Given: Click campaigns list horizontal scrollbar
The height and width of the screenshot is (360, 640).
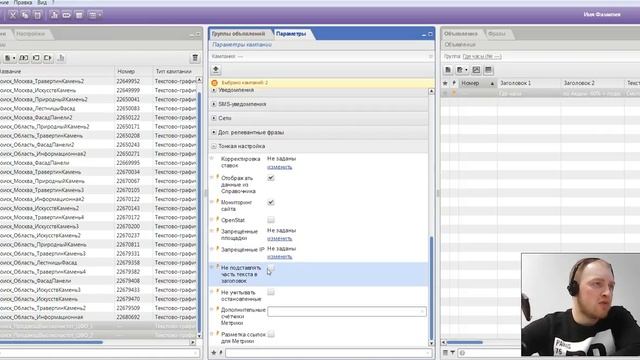Looking at the screenshot, I should coord(51,342).
